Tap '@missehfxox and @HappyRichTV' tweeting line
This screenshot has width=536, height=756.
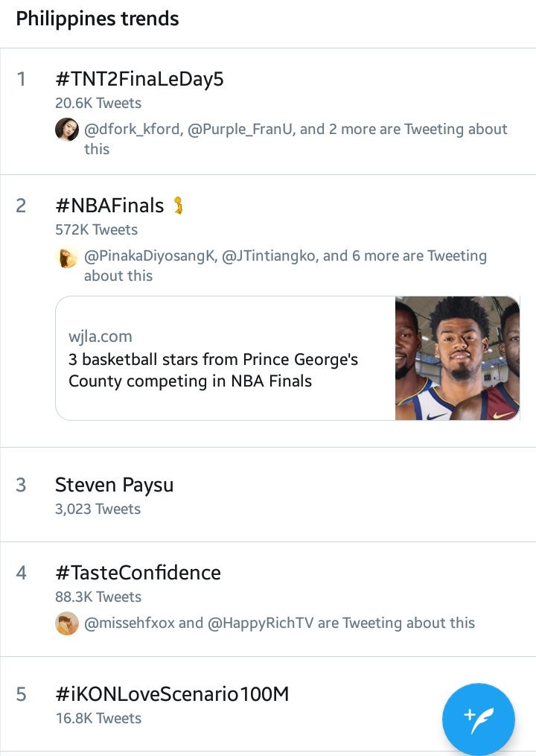279,623
